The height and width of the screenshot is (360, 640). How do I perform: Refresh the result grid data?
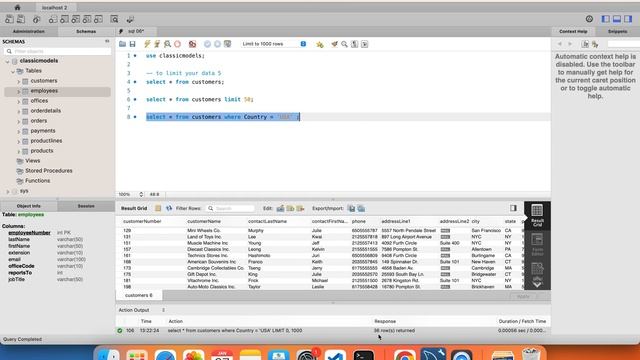pyautogui.click(x=169, y=208)
